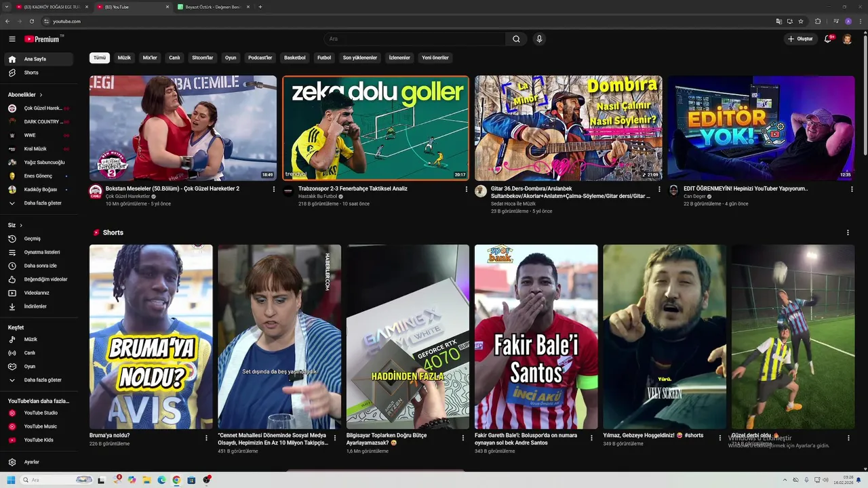Select the Sitcom'lar filter chip

point(203,58)
